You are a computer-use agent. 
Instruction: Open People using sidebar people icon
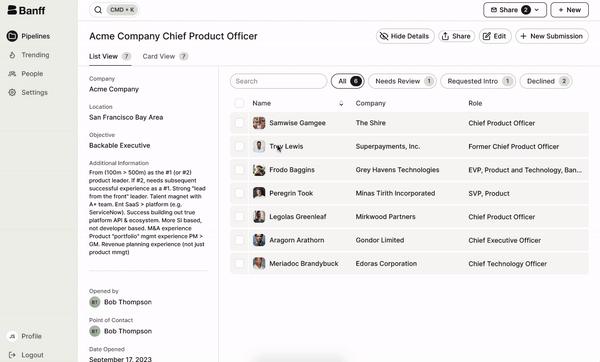[12, 74]
